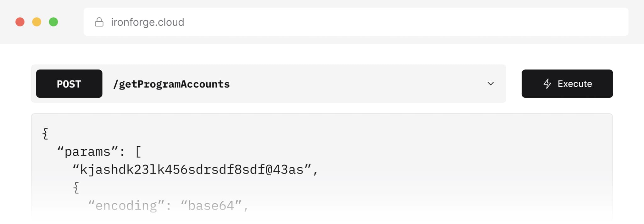Click the green maximize window dot
The height and width of the screenshot is (224, 644).
(x=53, y=22)
